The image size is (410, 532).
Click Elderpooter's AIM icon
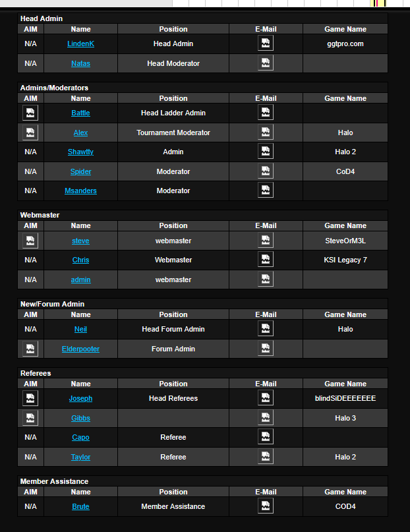pos(30,349)
